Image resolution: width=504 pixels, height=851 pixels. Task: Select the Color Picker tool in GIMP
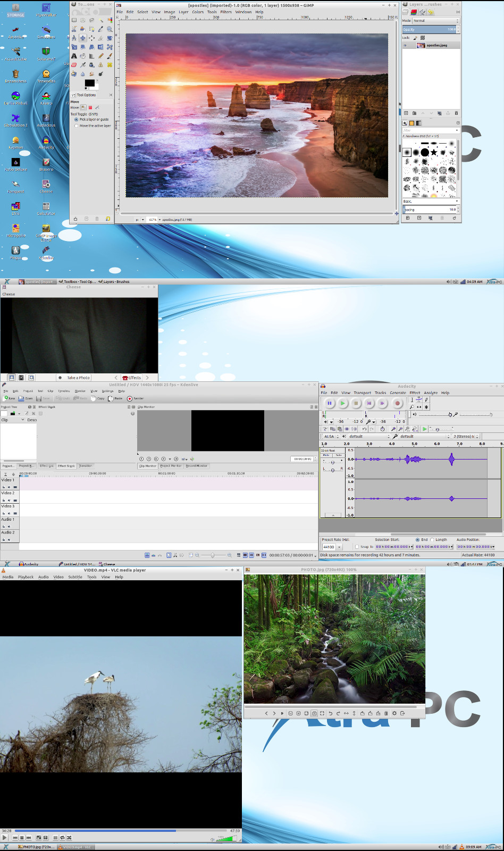tap(100, 29)
